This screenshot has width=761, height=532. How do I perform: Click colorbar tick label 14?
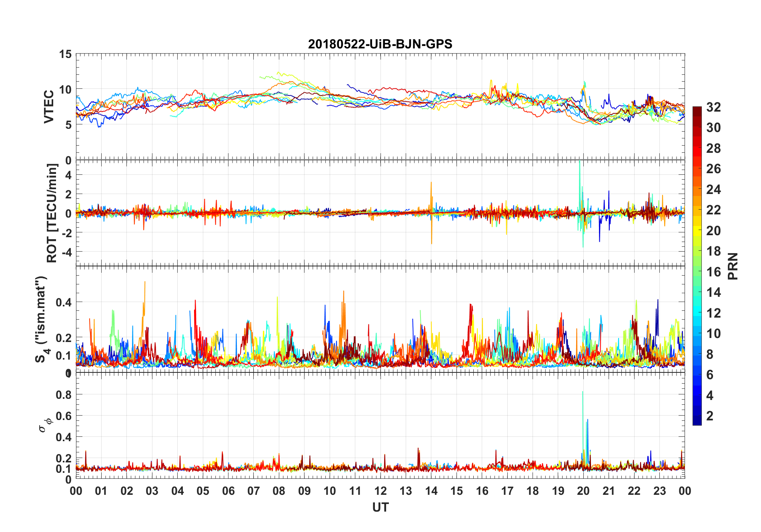713,292
